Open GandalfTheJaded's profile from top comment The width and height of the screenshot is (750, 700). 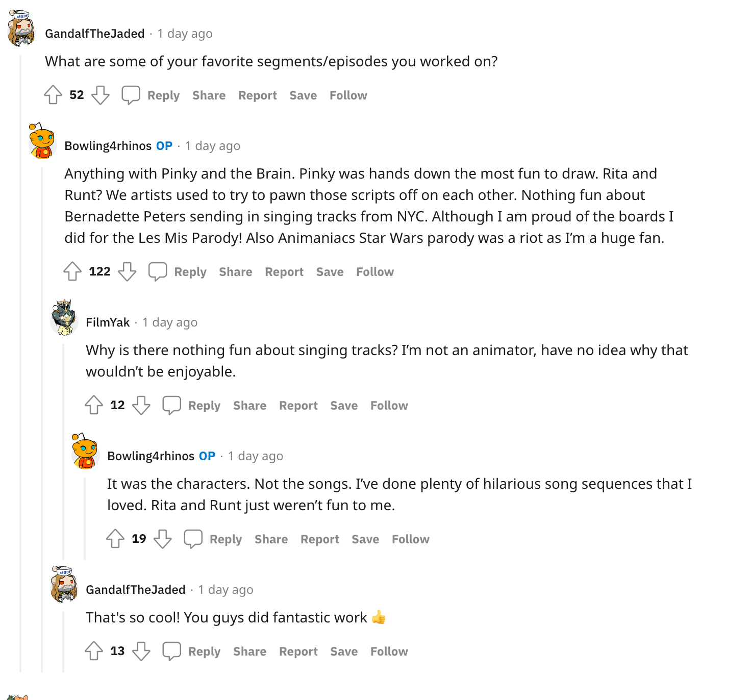95,34
